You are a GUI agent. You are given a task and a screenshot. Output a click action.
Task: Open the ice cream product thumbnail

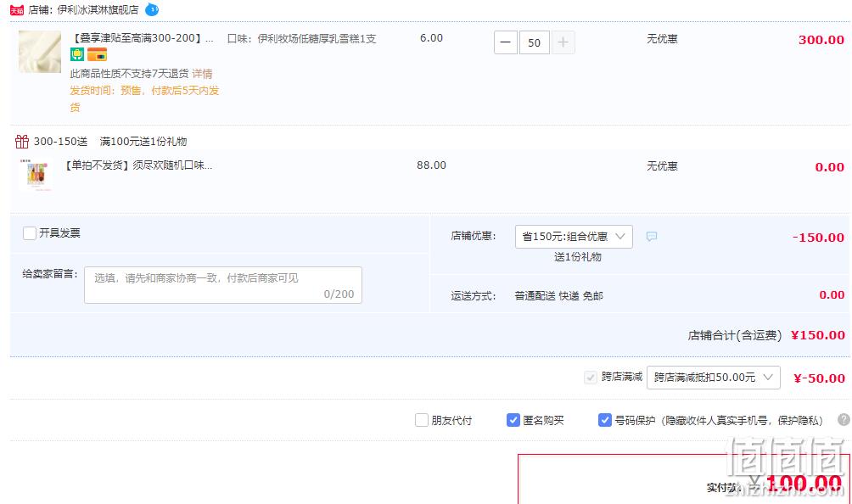click(40, 52)
